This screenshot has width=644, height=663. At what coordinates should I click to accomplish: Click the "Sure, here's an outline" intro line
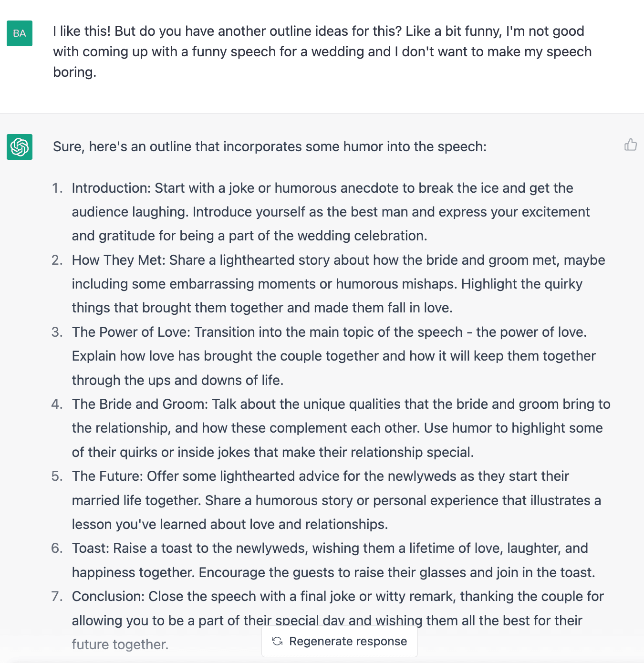pyautogui.click(x=270, y=146)
